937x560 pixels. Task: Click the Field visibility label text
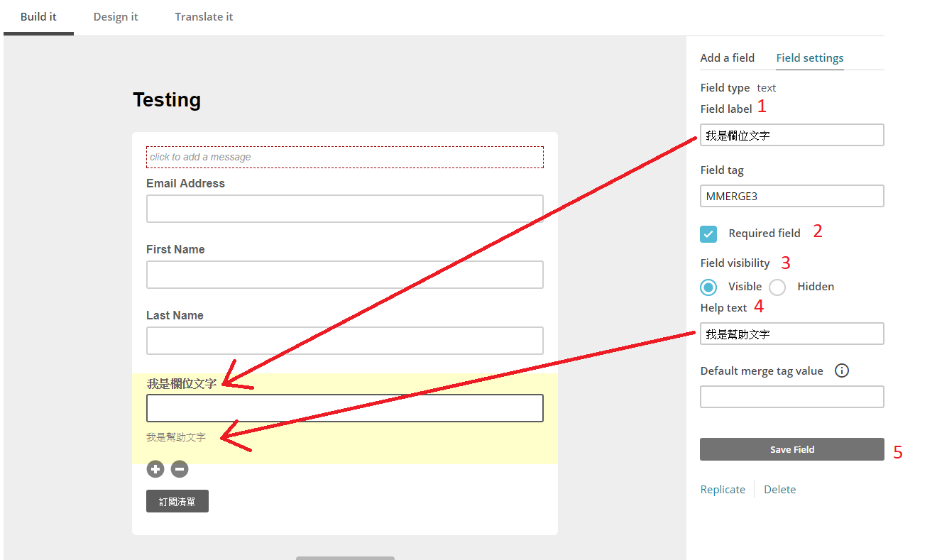[x=735, y=263]
